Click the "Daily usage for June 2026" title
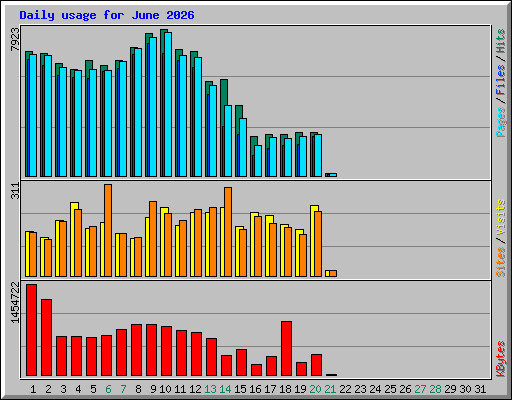The height and width of the screenshot is (400, 512). [x=107, y=15]
